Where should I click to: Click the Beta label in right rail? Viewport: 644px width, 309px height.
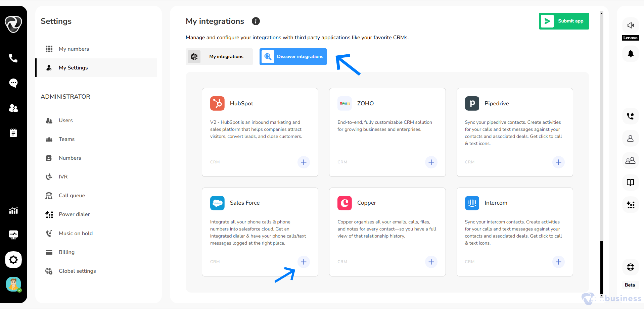click(630, 285)
